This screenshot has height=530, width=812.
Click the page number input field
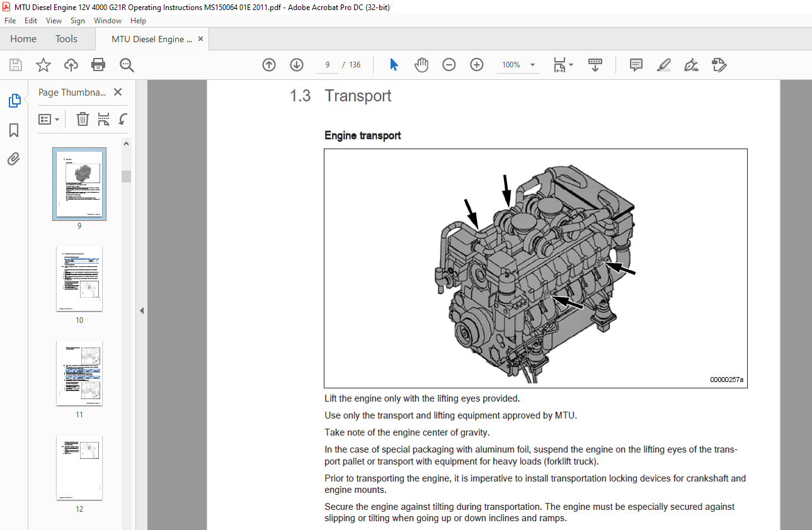[328, 65]
